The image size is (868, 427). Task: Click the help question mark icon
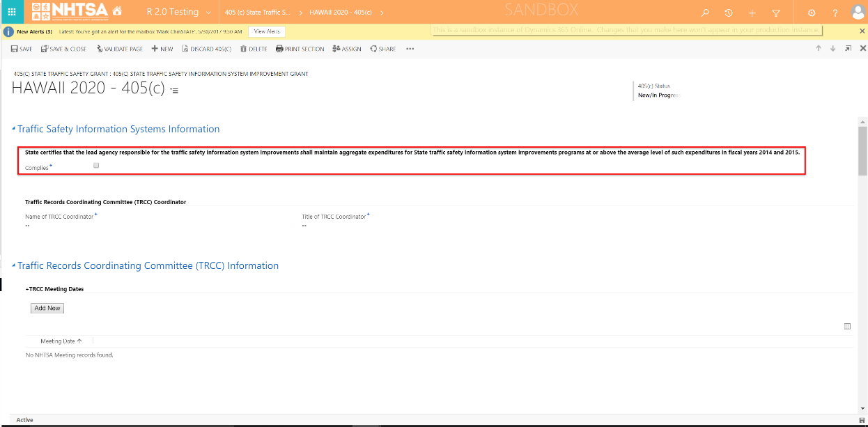pyautogui.click(x=835, y=13)
